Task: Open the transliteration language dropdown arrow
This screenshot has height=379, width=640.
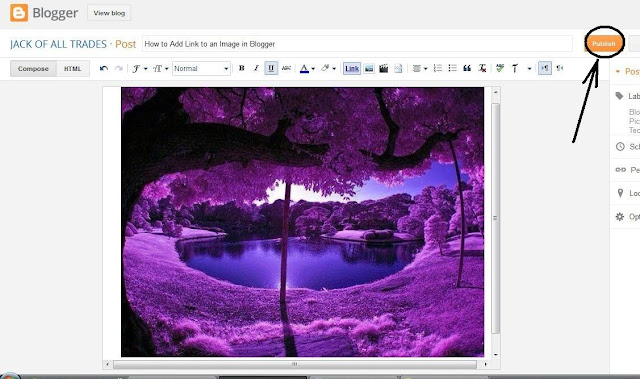Action: click(x=529, y=69)
